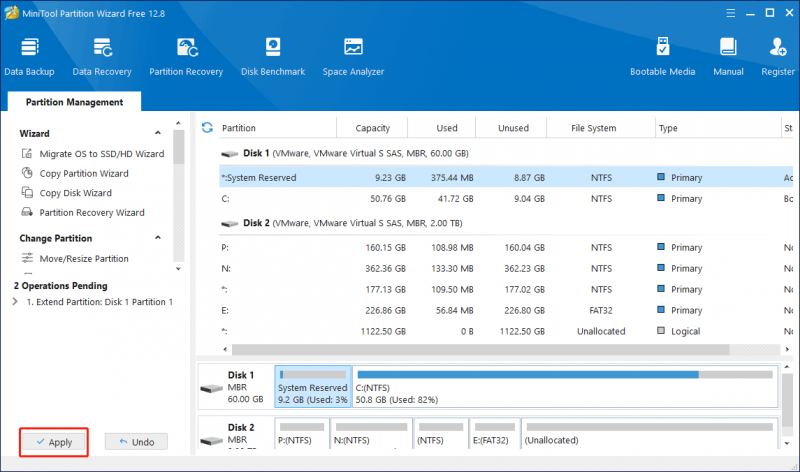Apply the pending operations

tap(54, 442)
